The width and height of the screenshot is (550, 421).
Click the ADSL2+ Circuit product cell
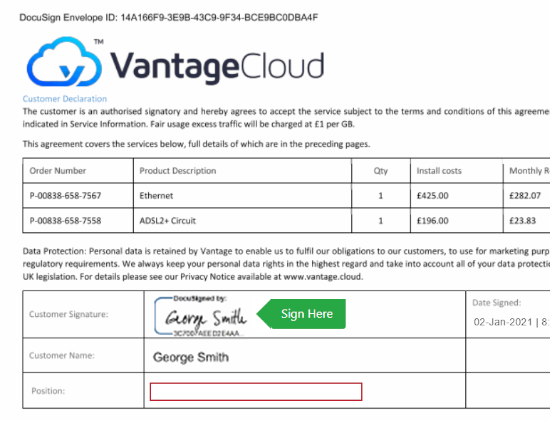point(242,221)
